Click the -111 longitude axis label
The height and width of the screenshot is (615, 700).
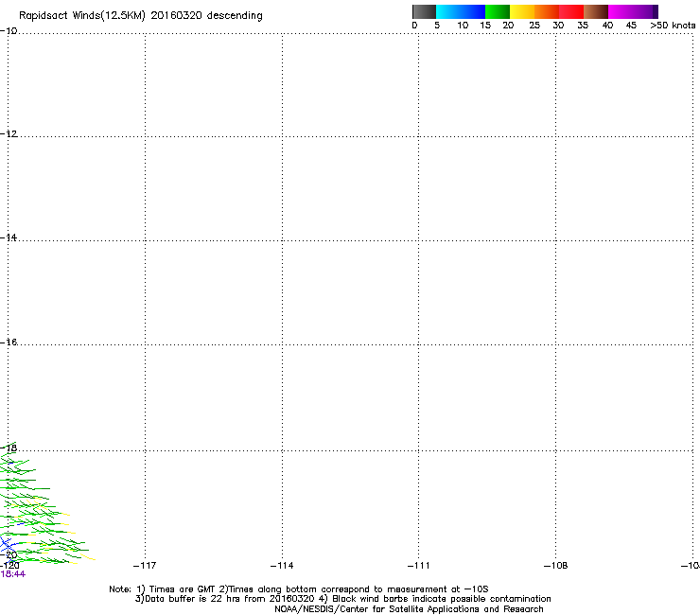418,566
